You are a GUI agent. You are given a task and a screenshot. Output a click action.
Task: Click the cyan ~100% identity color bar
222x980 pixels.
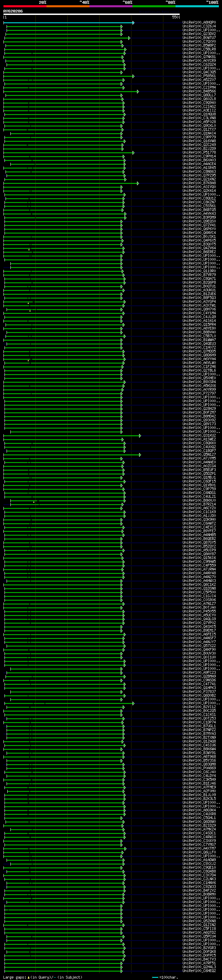click(197, 7)
